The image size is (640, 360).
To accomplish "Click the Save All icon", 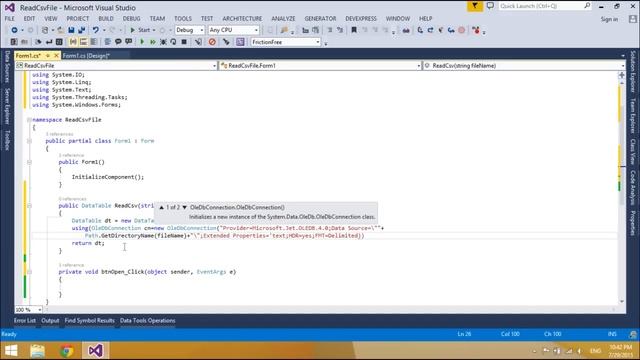I will [x=81, y=30].
